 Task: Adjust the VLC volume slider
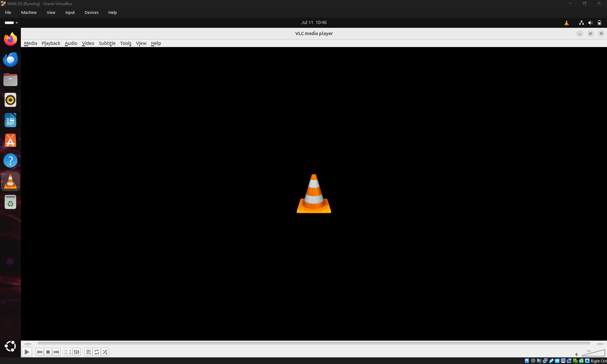[593, 353]
